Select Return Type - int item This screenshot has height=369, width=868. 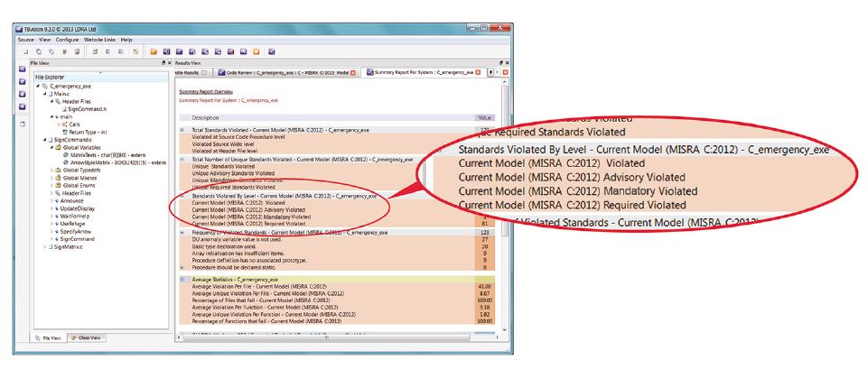88,133
